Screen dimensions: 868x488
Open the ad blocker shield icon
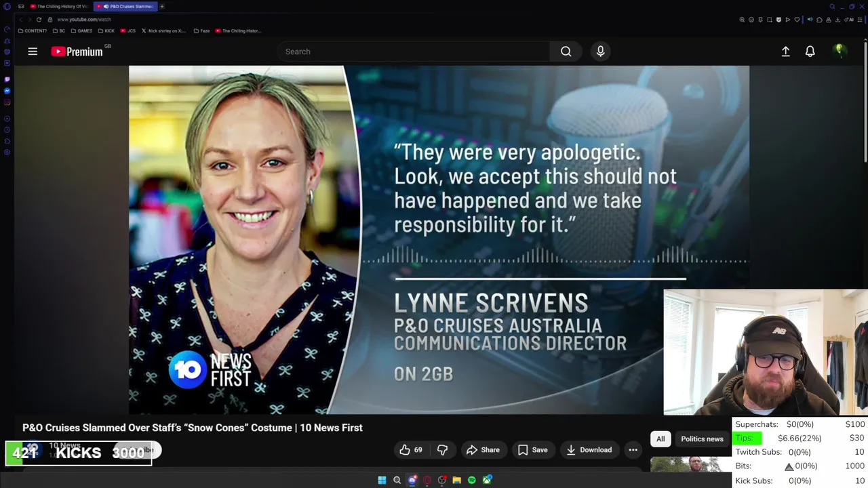(x=778, y=20)
